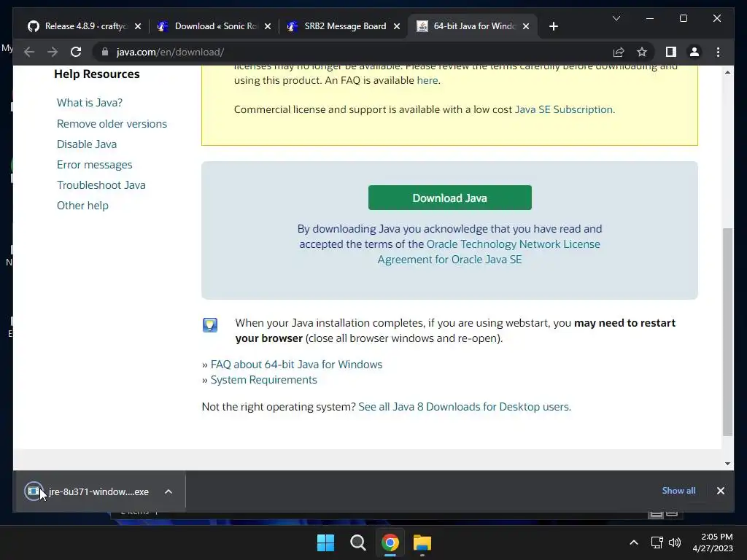747x560 pixels.
Task: Click scrollbar down arrow
Action: coord(727,463)
